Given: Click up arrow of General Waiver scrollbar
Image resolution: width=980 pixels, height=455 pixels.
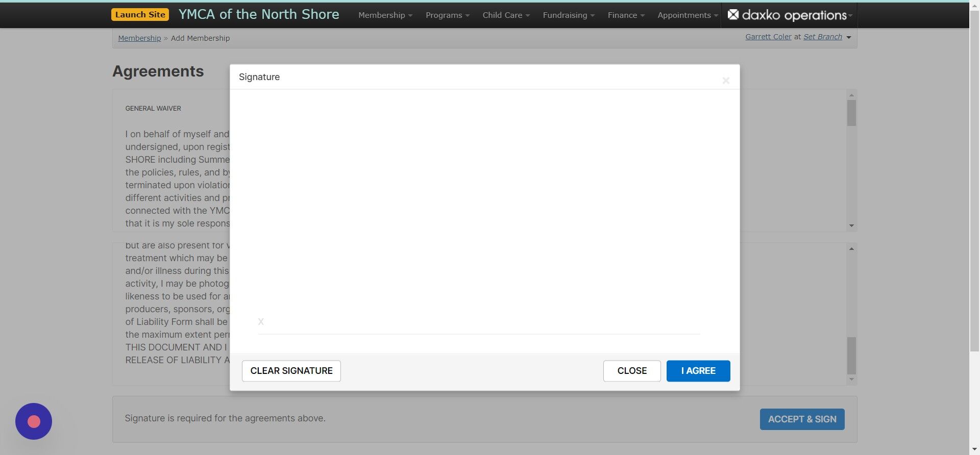Looking at the screenshot, I should [851, 95].
